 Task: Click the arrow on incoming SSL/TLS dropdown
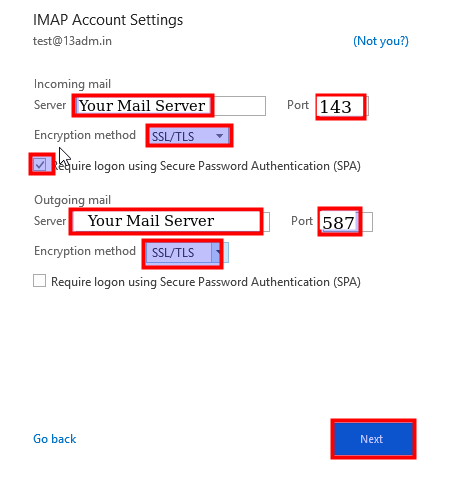219,136
